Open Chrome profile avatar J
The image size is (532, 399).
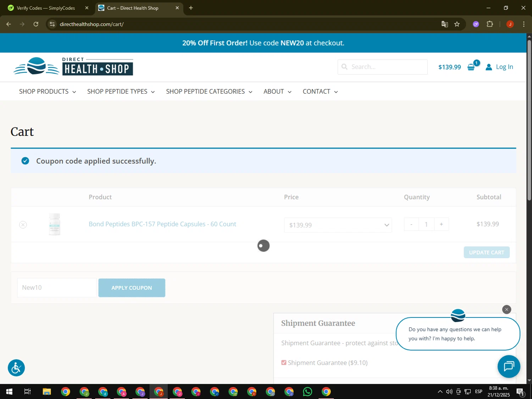coord(510,24)
